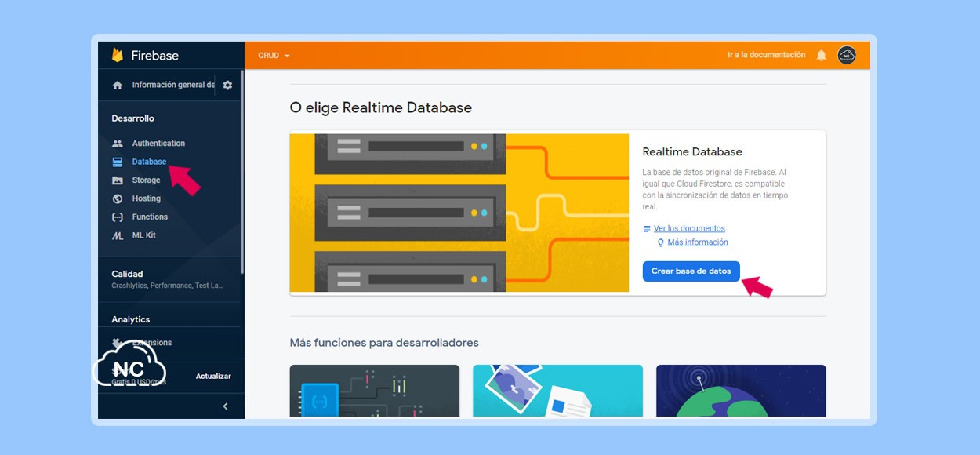
Task: Select Functions in the sidebar
Action: [150, 217]
